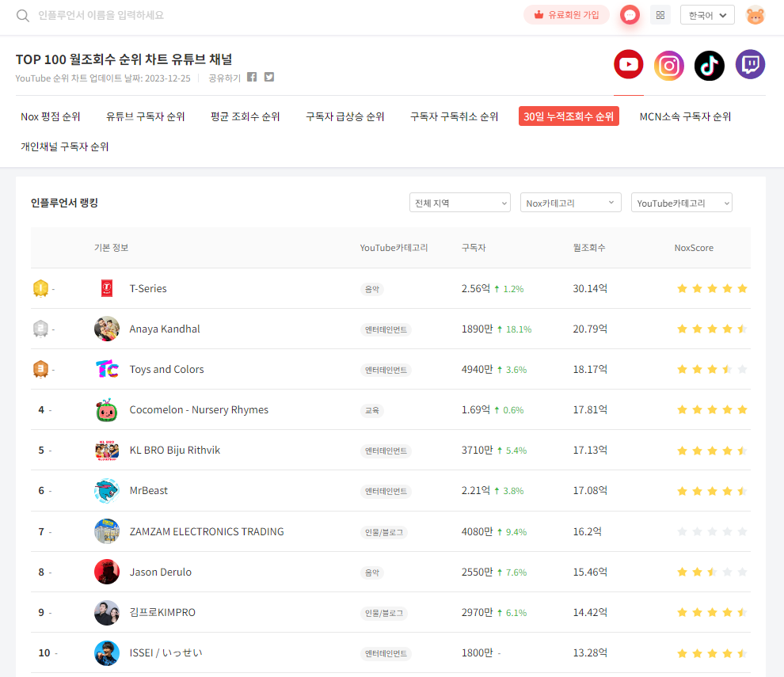Select the 구독자 구독취소 순위 tab
Screen dimensions: 784x677
pos(454,116)
